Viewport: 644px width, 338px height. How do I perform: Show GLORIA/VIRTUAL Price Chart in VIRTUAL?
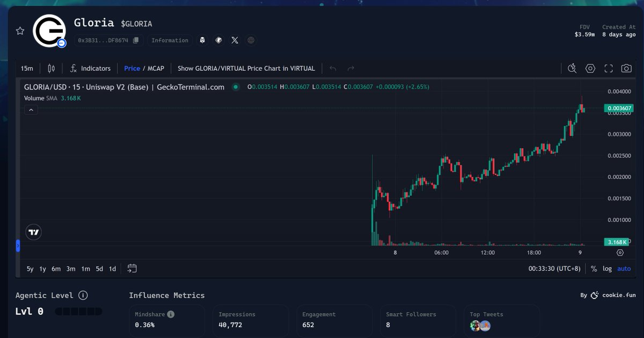tap(246, 69)
